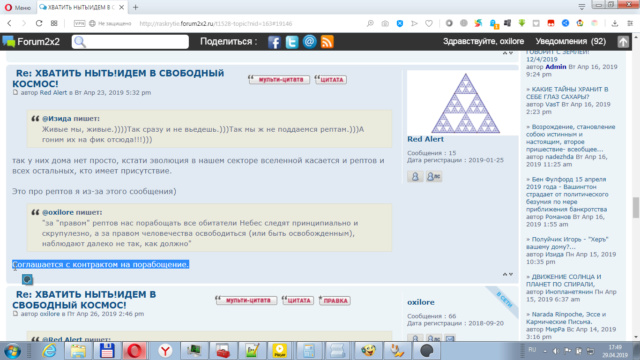Open the Opera Меню menu

[x=18, y=7]
